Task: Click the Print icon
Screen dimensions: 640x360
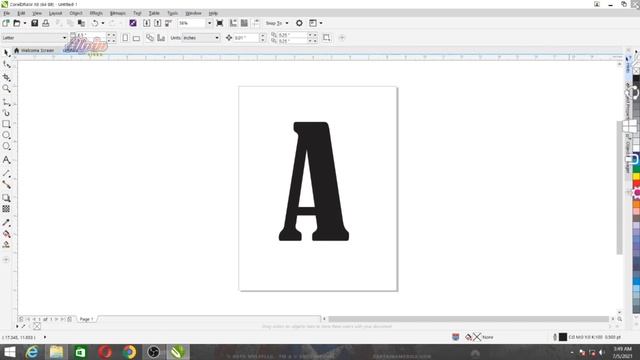Action: (46, 23)
